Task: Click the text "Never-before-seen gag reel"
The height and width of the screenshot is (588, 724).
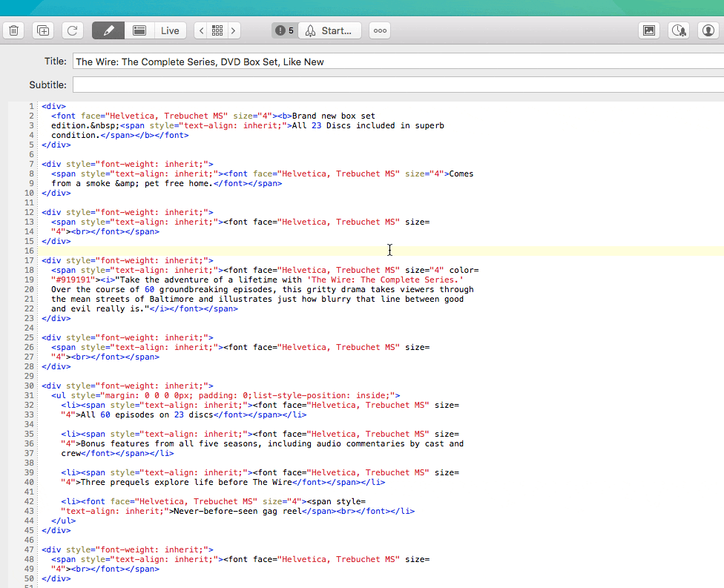Action: tap(237, 511)
